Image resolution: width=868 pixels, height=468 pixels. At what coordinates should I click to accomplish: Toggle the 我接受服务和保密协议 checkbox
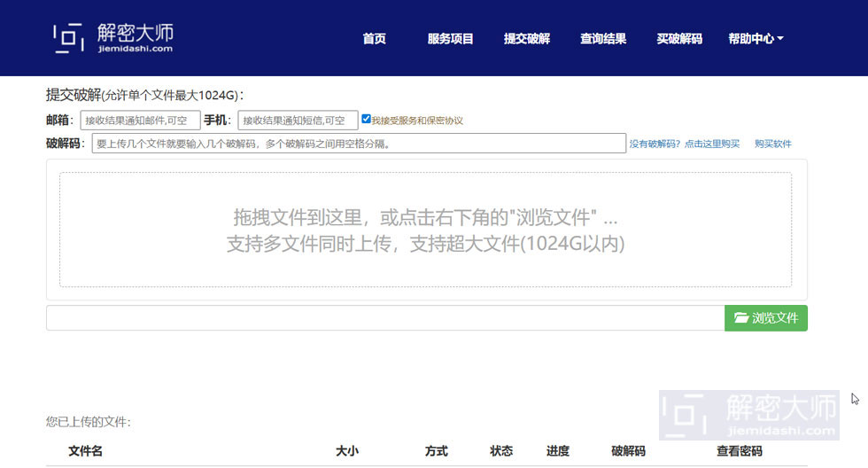click(366, 119)
